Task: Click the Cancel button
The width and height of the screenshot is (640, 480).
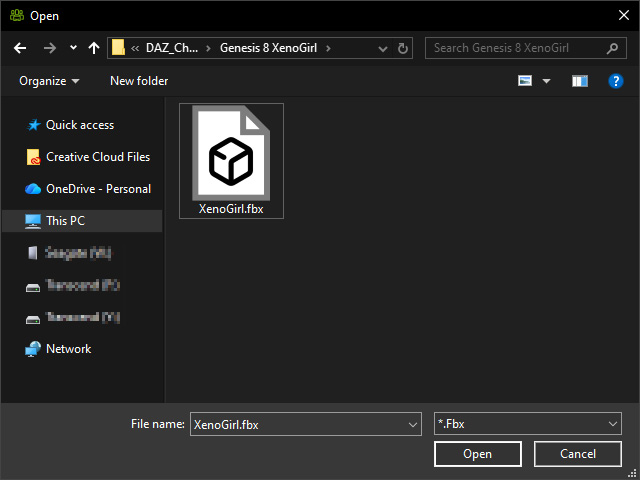Action: (x=578, y=454)
